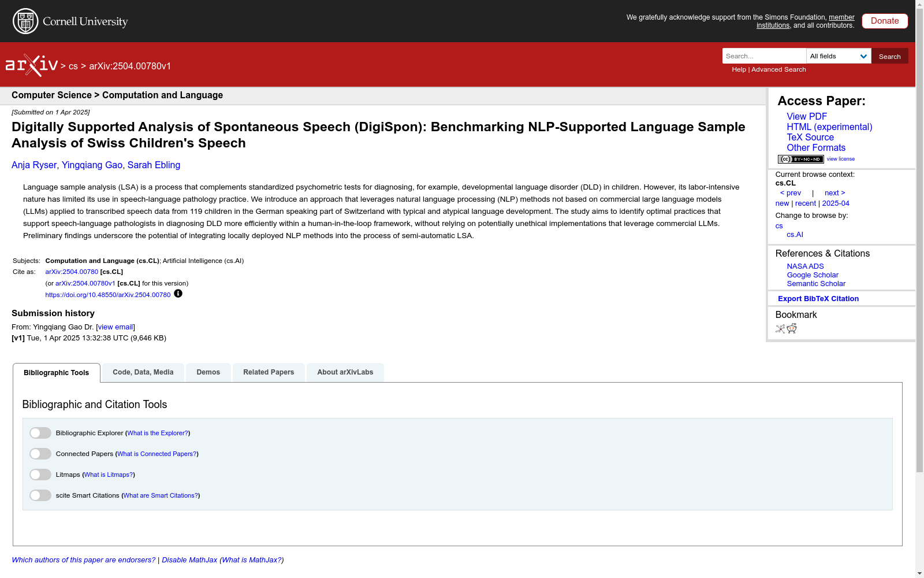Open the Google Scholar link
The height and width of the screenshot is (578, 924).
point(813,275)
